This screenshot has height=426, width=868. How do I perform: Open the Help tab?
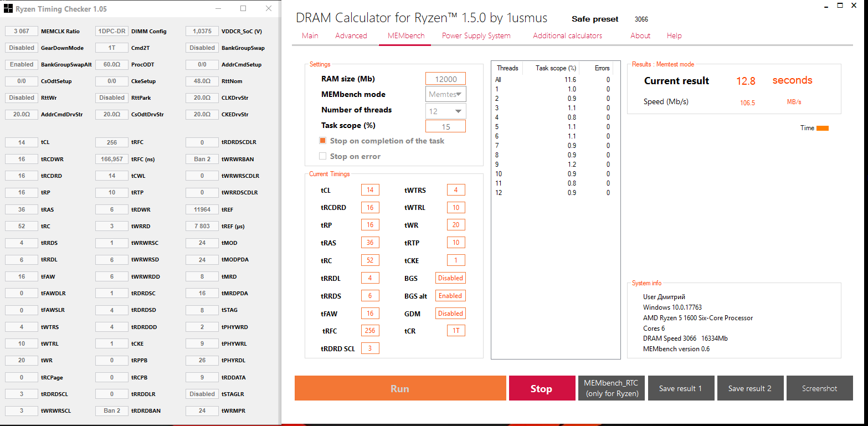pyautogui.click(x=674, y=35)
